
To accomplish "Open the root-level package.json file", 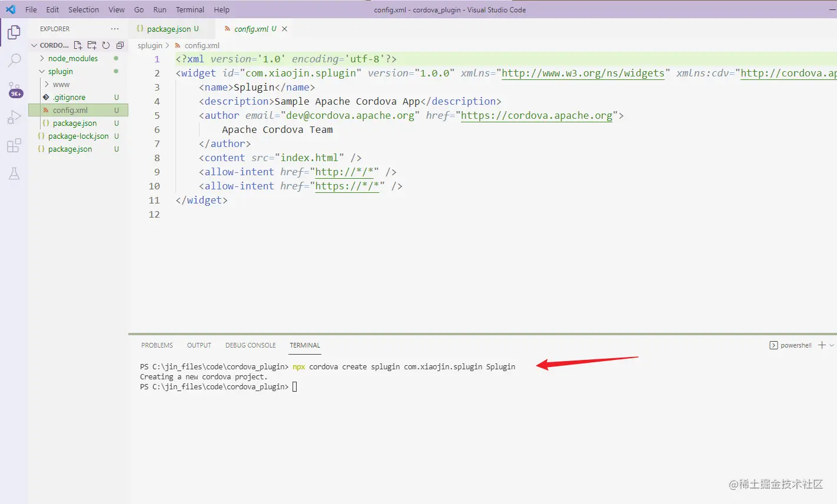I will [70, 149].
